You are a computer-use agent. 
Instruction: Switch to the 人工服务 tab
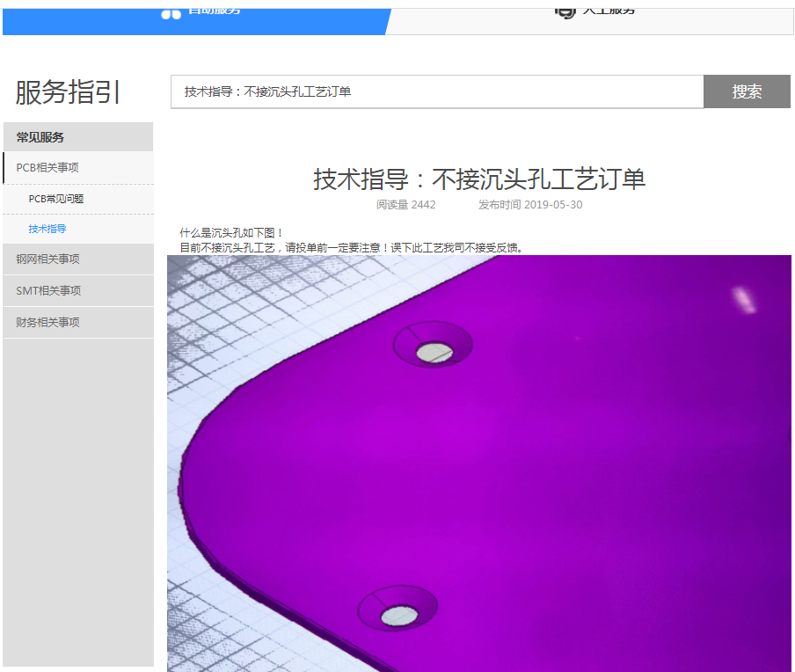coord(607,11)
